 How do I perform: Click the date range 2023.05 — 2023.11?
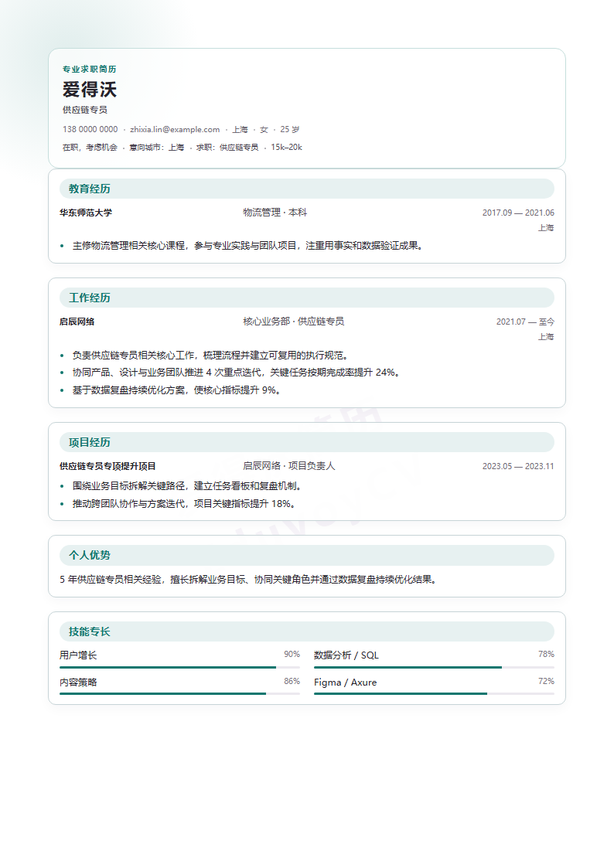coord(518,466)
